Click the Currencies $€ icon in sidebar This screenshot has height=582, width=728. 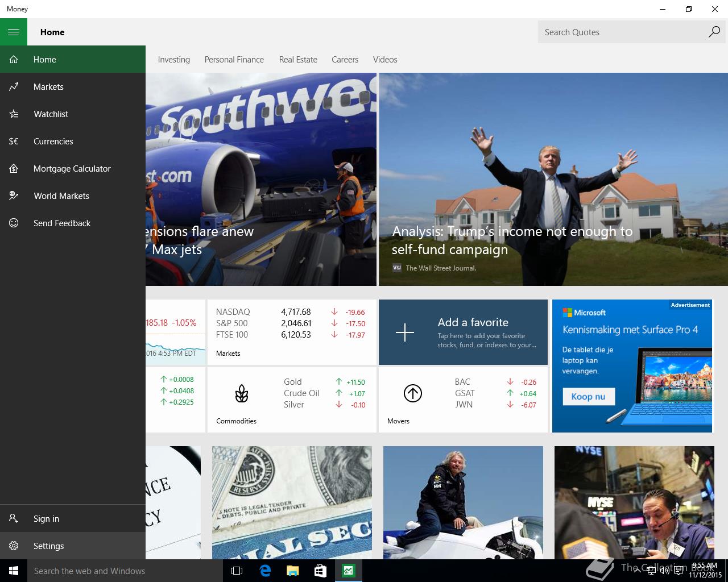click(14, 141)
